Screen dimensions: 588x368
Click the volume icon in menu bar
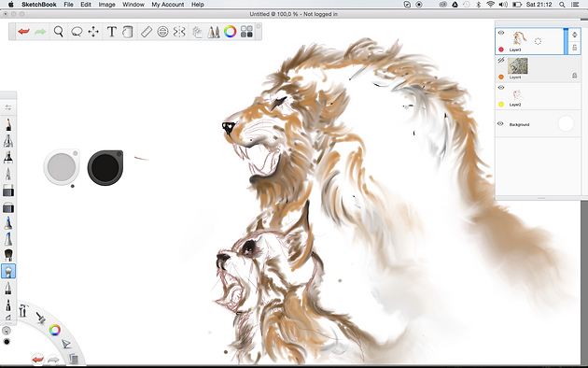(503, 5)
